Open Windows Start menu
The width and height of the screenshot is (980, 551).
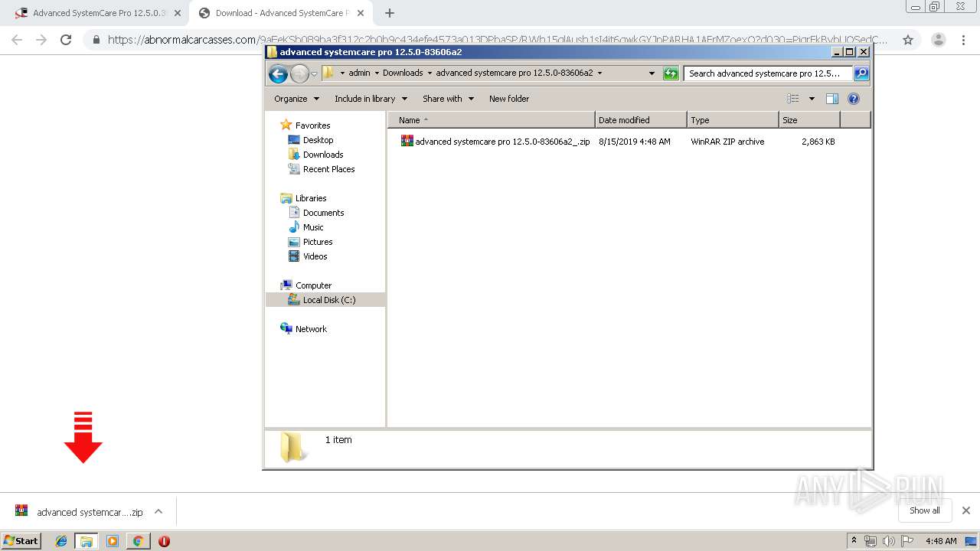point(21,540)
